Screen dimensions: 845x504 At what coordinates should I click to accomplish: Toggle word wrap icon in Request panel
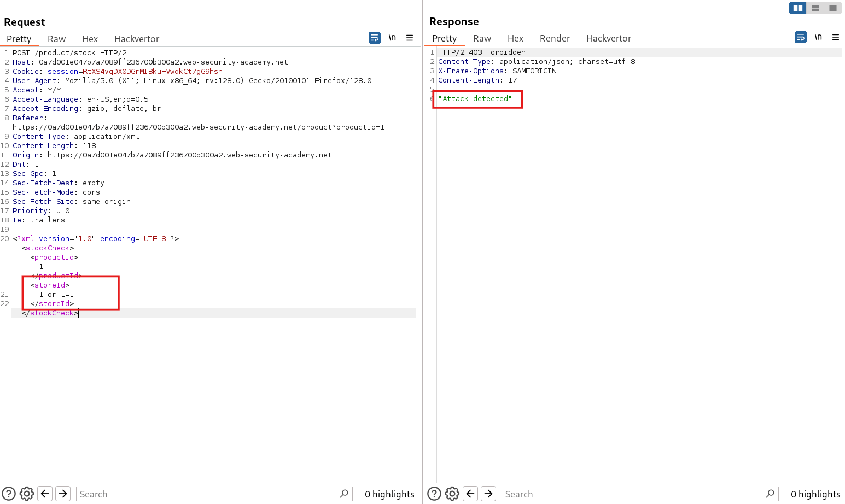[x=375, y=38]
